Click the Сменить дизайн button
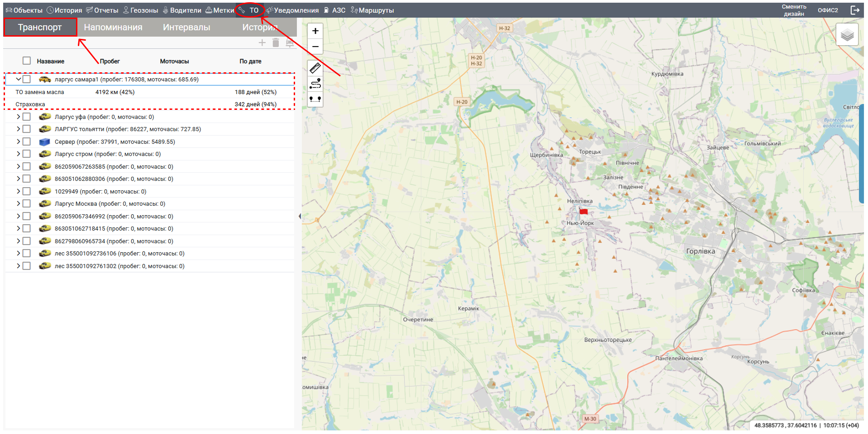This screenshot has width=868, height=434. (794, 10)
